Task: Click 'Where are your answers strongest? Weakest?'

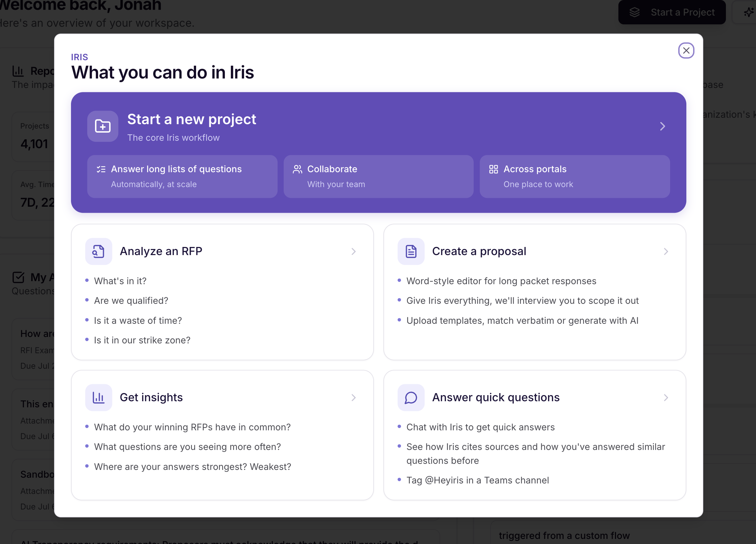Action: click(192, 467)
